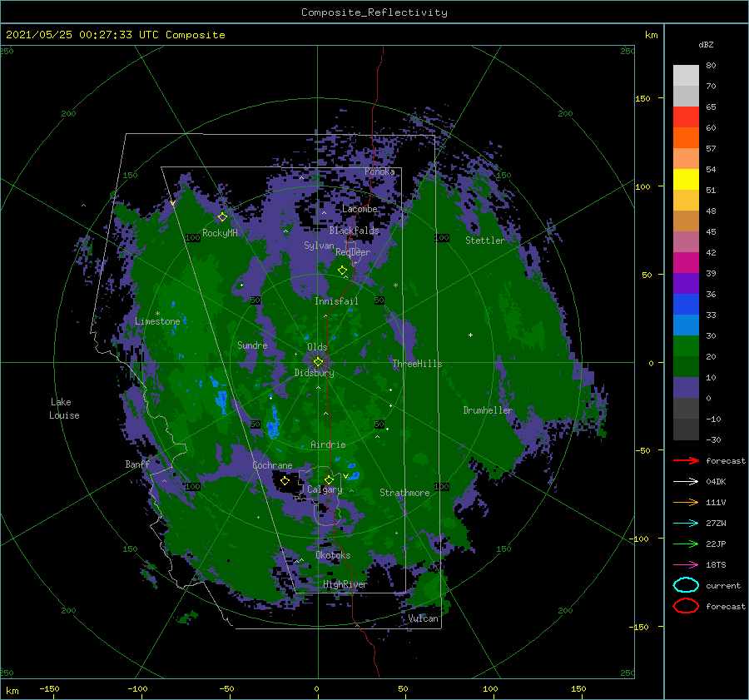Click the Lacombe label

pos(360,209)
